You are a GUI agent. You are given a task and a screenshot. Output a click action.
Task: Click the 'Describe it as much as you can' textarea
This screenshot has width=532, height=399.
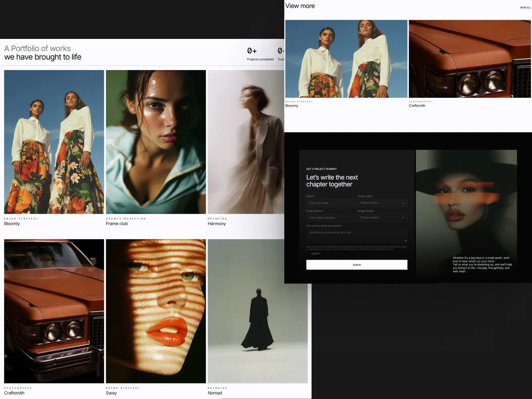point(357,235)
